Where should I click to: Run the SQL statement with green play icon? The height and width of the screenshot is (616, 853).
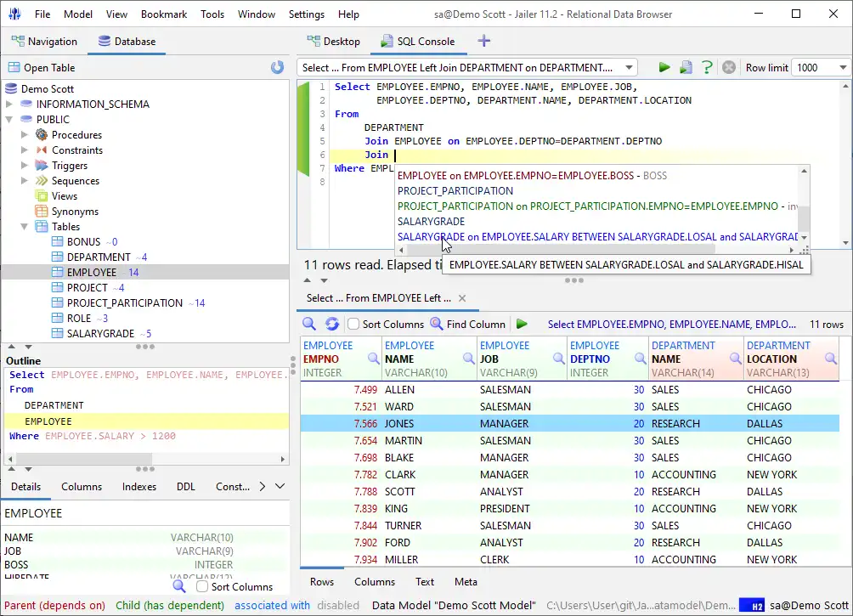coord(664,68)
